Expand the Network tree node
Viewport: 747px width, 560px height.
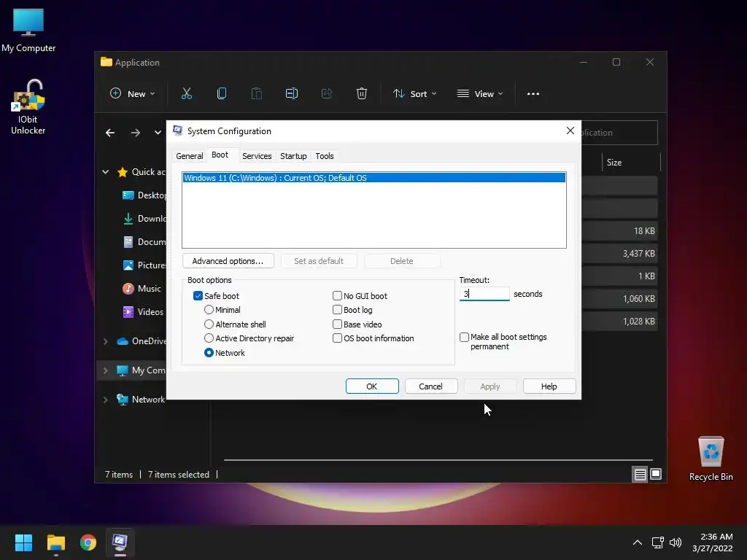pyautogui.click(x=106, y=400)
